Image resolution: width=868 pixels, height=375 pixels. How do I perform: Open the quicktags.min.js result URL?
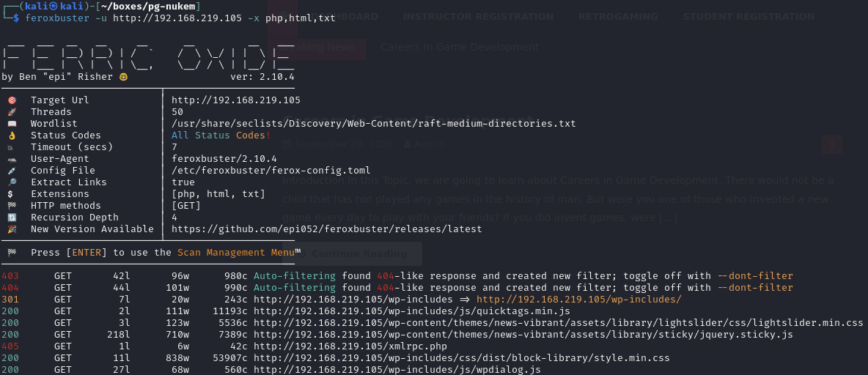[411, 311]
